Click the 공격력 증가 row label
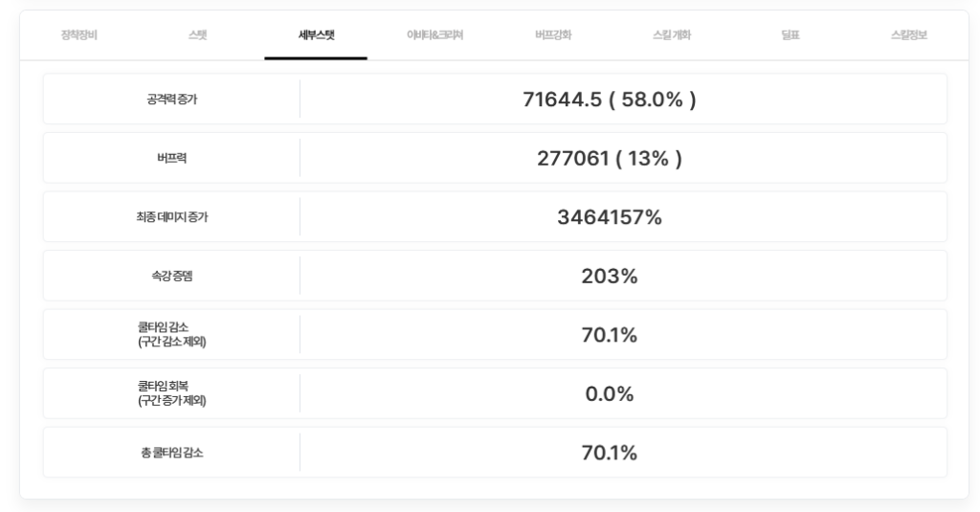980x512 pixels. [x=172, y=100]
